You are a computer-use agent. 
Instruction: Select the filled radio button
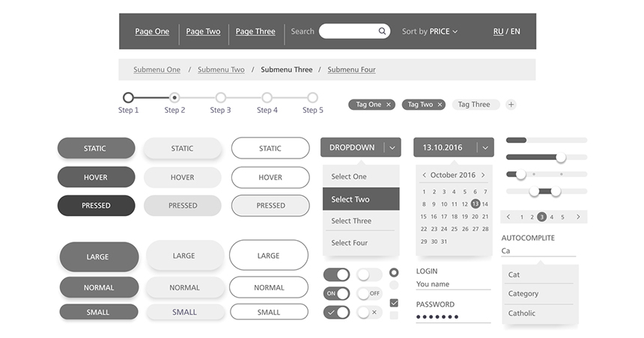click(x=394, y=272)
